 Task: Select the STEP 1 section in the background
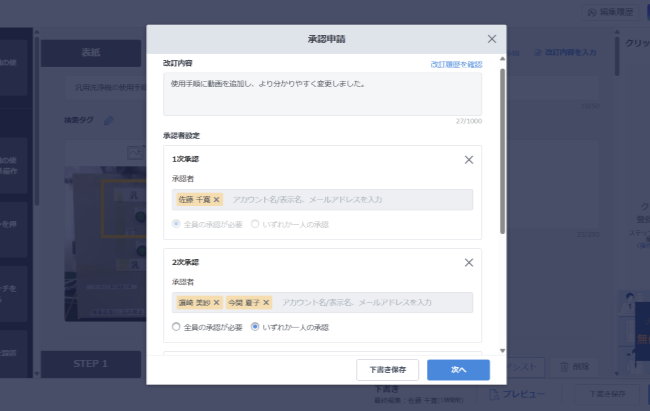(91, 364)
